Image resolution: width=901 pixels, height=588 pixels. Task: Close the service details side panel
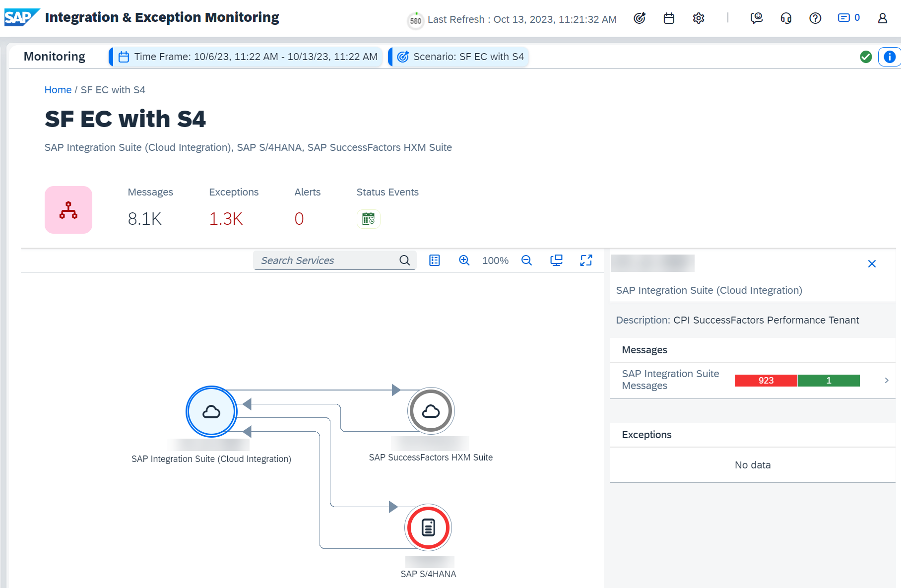pos(872,264)
